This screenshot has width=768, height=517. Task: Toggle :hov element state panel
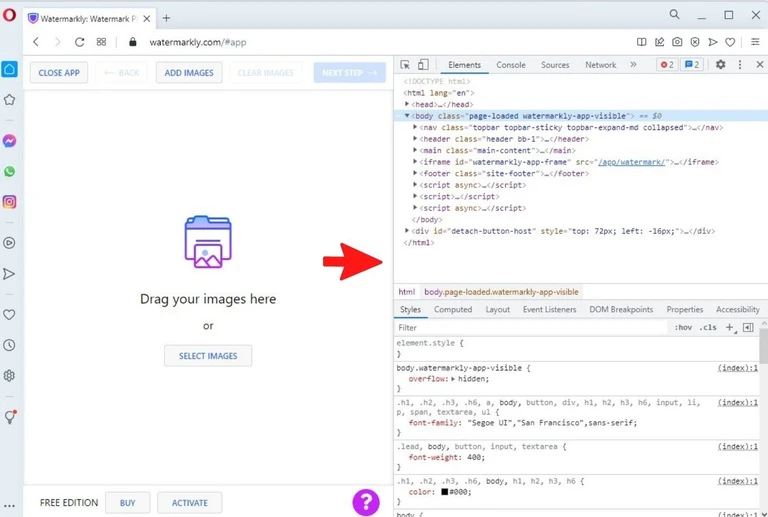(x=683, y=328)
